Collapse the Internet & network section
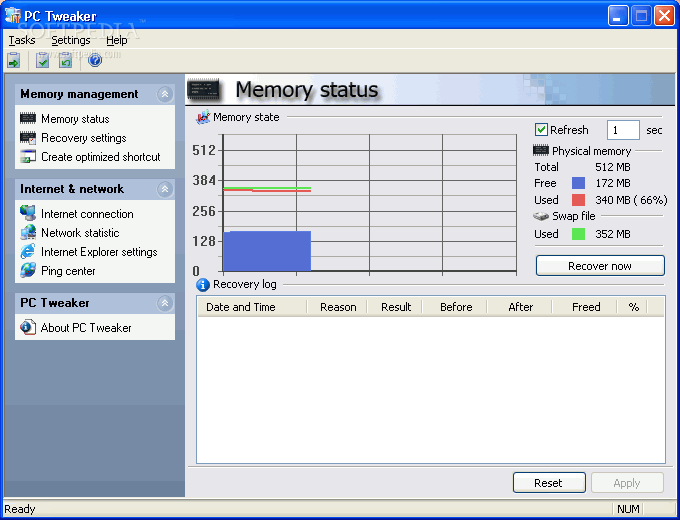Screen dimensions: 680x520 [164, 189]
